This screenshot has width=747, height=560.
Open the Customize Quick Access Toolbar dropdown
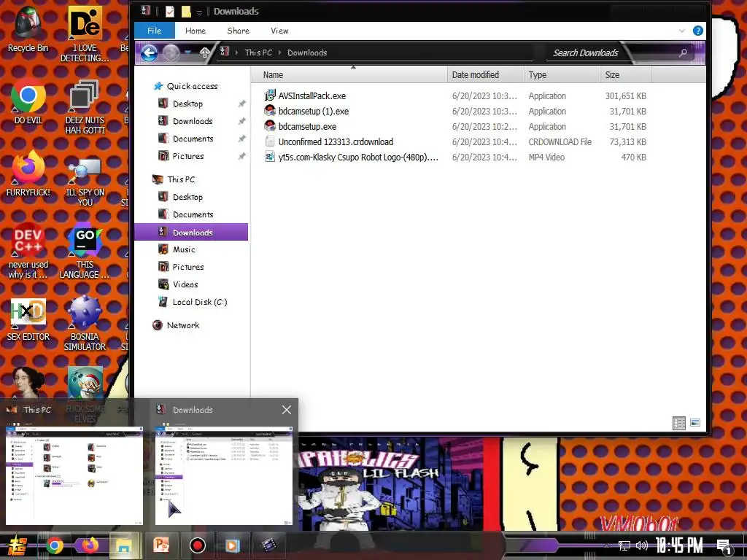[x=200, y=12]
